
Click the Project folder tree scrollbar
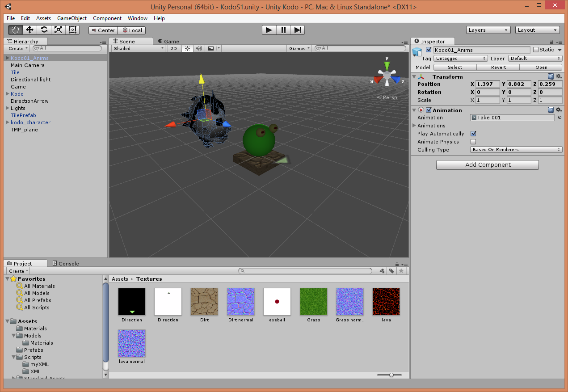pyautogui.click(x=105, y=323)
